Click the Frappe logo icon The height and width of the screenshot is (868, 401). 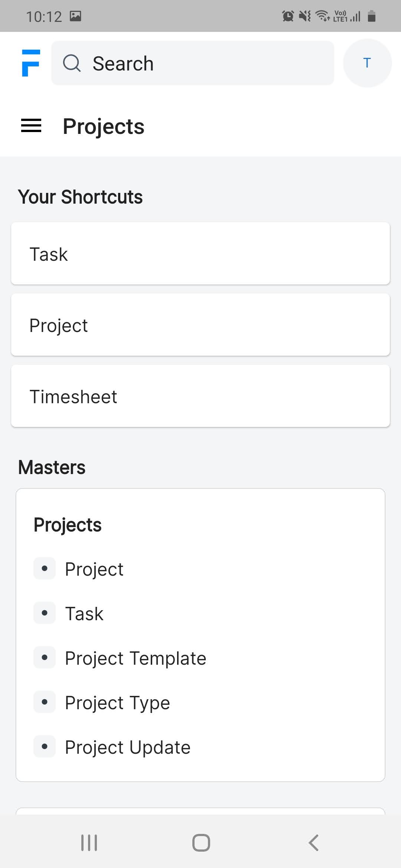[x=31, y=63]
